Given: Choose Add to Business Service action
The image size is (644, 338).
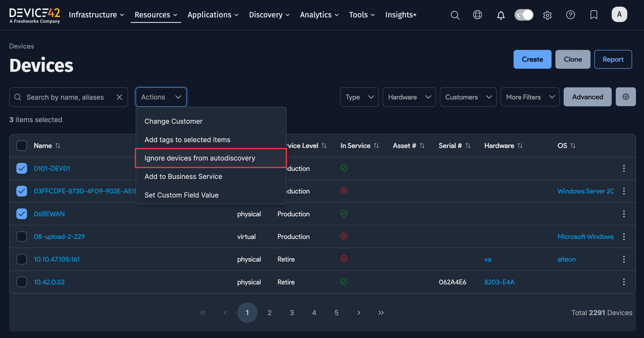Looking at the screenshot, I should (x=183, y=176).
